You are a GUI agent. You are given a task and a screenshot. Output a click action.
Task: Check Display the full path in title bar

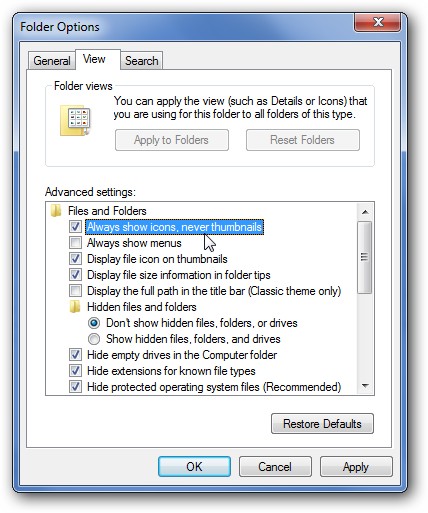pyautogui.click(x=75, y=291)
